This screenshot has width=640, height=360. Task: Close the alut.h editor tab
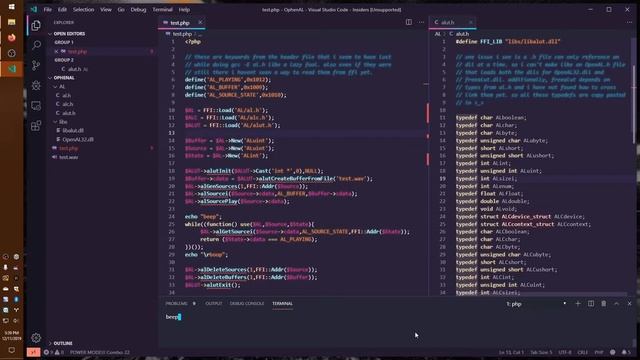(x=471, y=22)
